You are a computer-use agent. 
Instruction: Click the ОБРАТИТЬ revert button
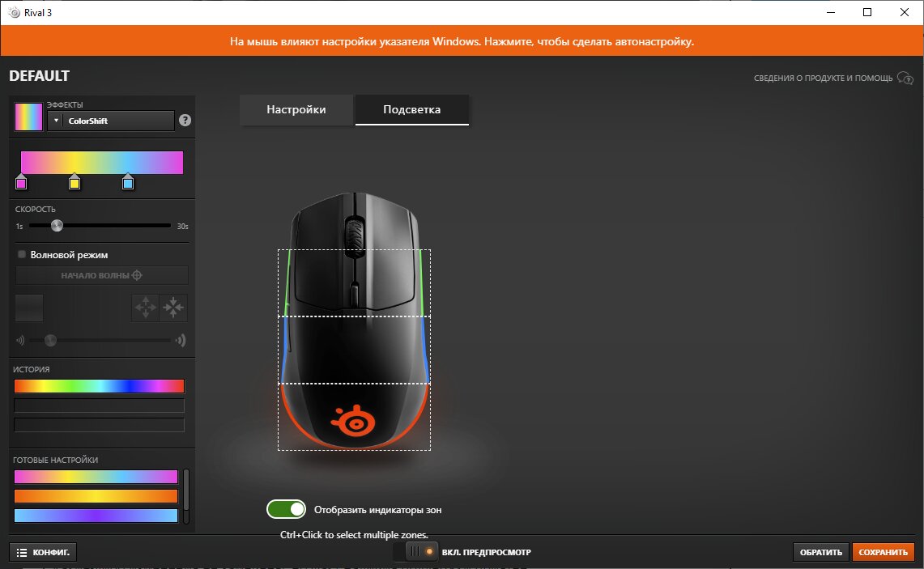[x=821, y=553]
